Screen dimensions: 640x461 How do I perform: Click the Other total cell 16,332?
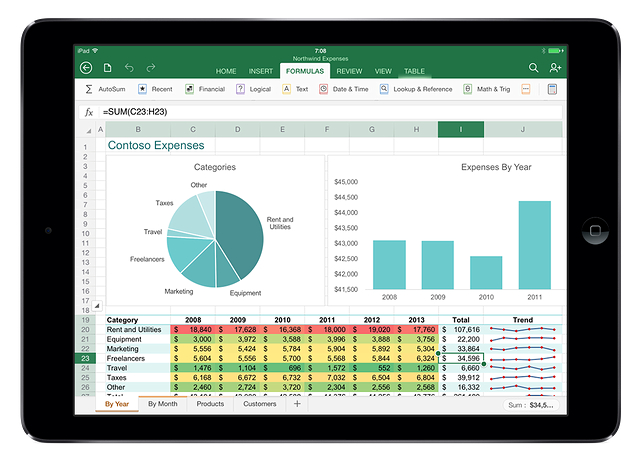point(461,387)
